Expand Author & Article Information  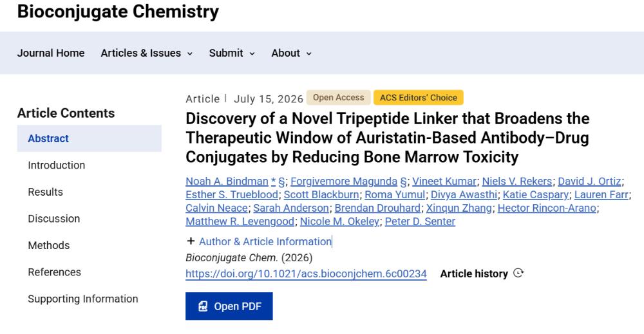tap(265, 241)
